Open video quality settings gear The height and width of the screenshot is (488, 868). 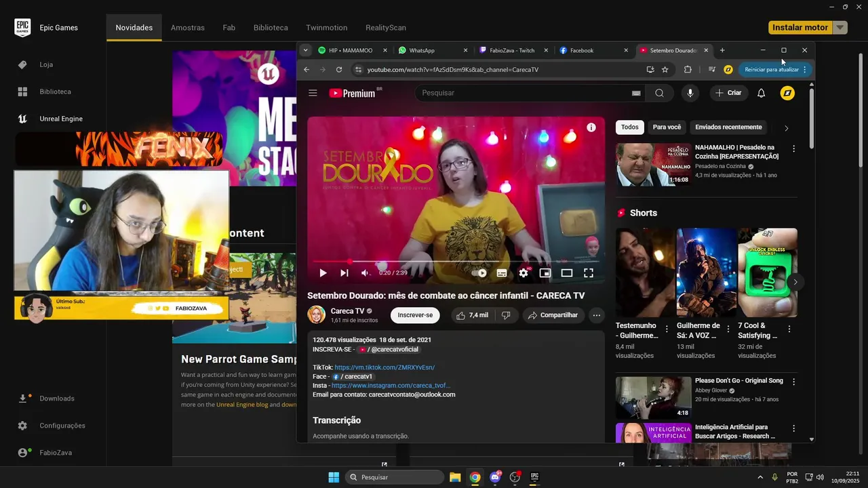[x=524, y=273]
